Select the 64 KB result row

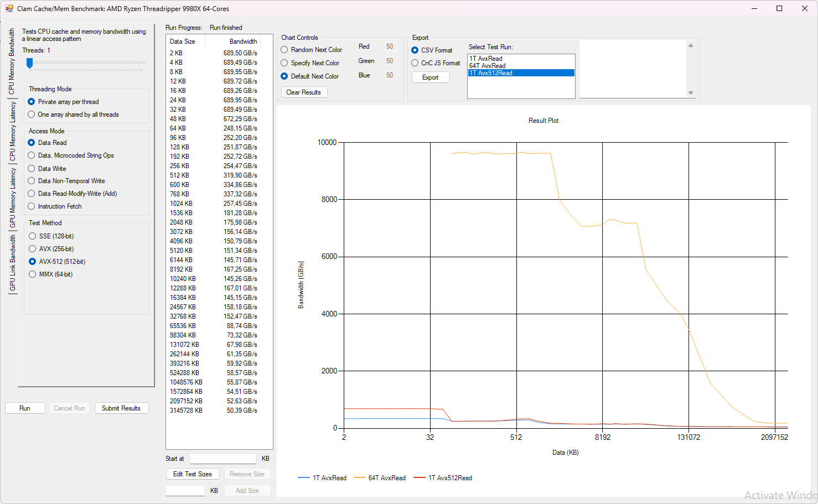pos(214,128)
